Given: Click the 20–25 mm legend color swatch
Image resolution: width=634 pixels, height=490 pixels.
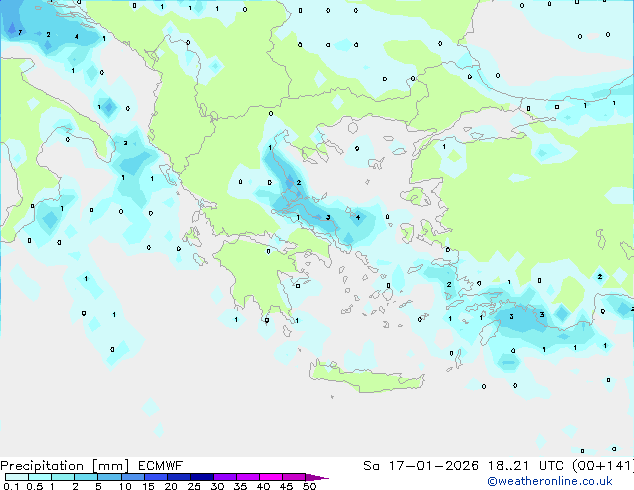Looking at the screenshot, I should (179, 477).
